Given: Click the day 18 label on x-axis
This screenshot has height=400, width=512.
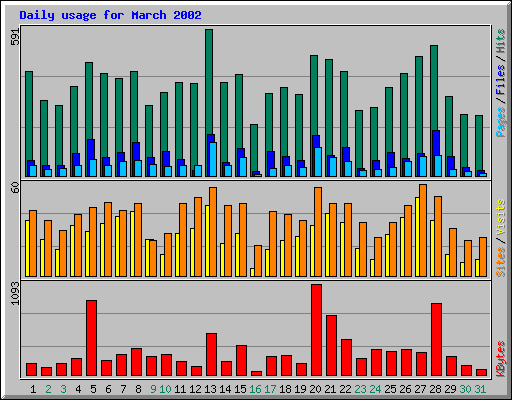Looking at the screenshot, I should (x=285, y=389).
